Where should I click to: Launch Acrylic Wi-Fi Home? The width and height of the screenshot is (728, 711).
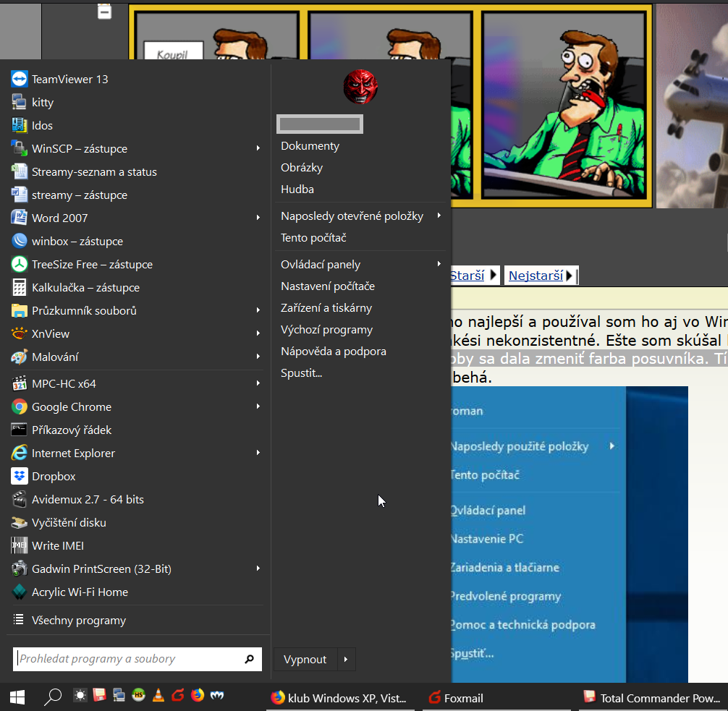pyautogui.click(x=136, y=592)
